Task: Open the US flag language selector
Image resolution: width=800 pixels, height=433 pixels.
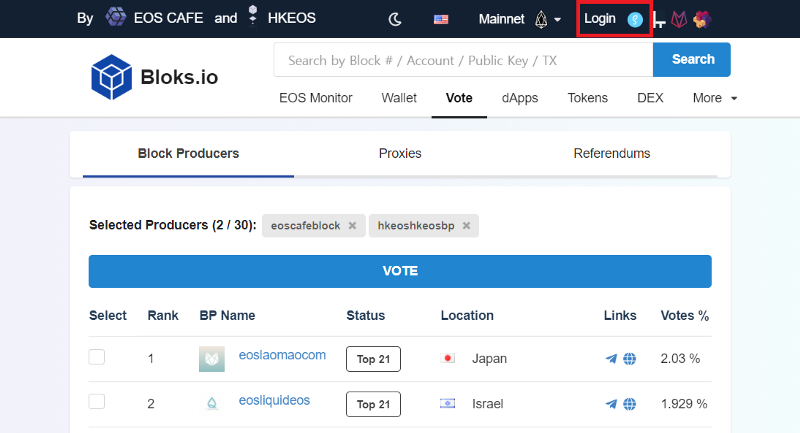Action: pos(441,19)
